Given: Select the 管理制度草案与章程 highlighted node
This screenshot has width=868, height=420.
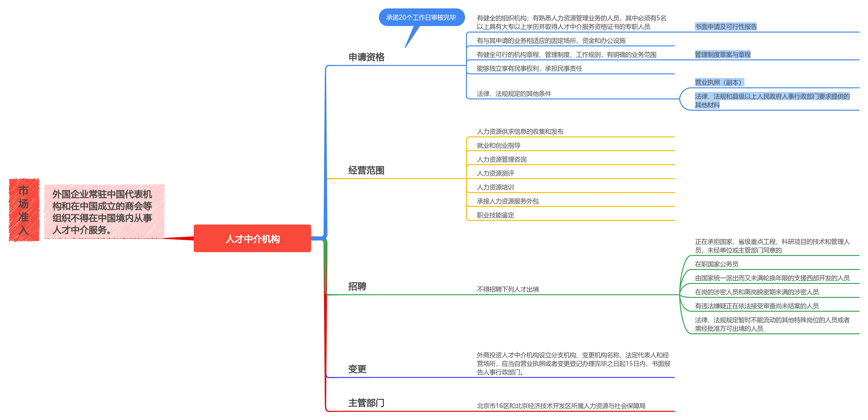Looking at the screenshot, I should (x=723, y=55).
